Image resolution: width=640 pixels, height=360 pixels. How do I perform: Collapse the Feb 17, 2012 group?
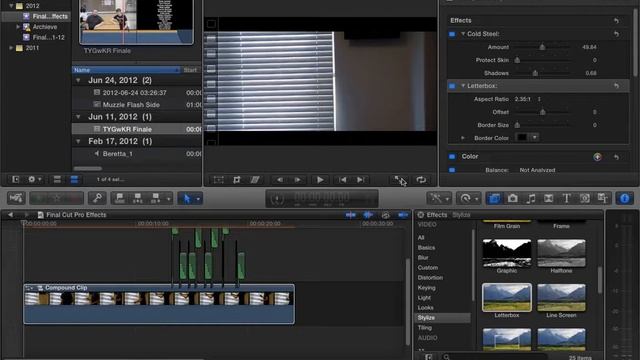point(78,142)
